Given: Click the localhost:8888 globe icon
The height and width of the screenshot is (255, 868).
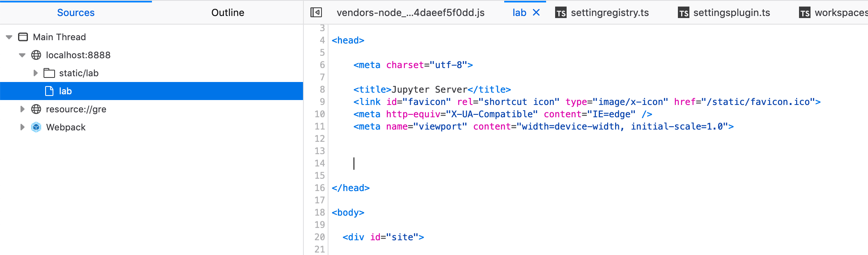Looking at the screenshot, I should pos(36,55).
